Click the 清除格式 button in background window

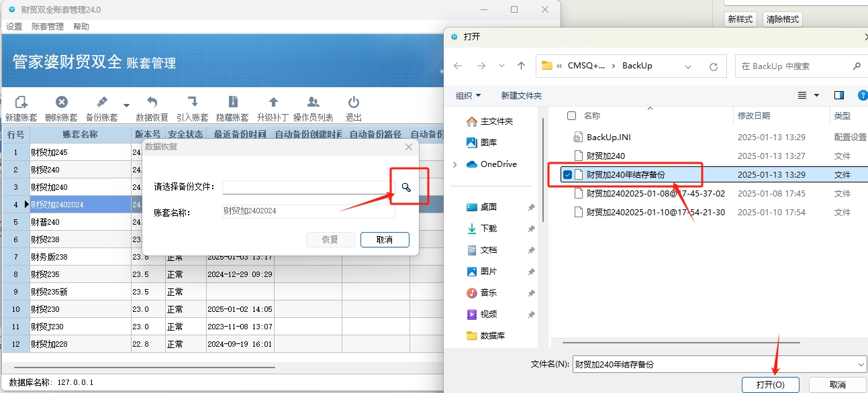(783, 19)
